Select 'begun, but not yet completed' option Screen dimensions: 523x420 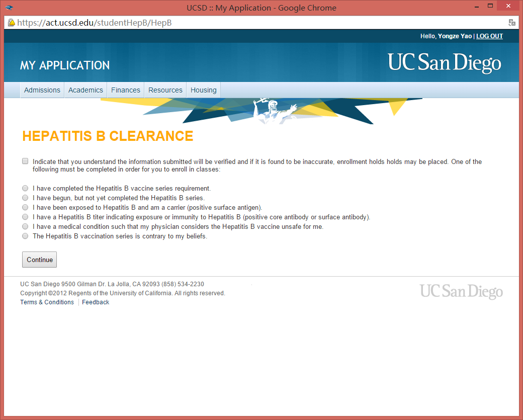(x=25, y=198)
